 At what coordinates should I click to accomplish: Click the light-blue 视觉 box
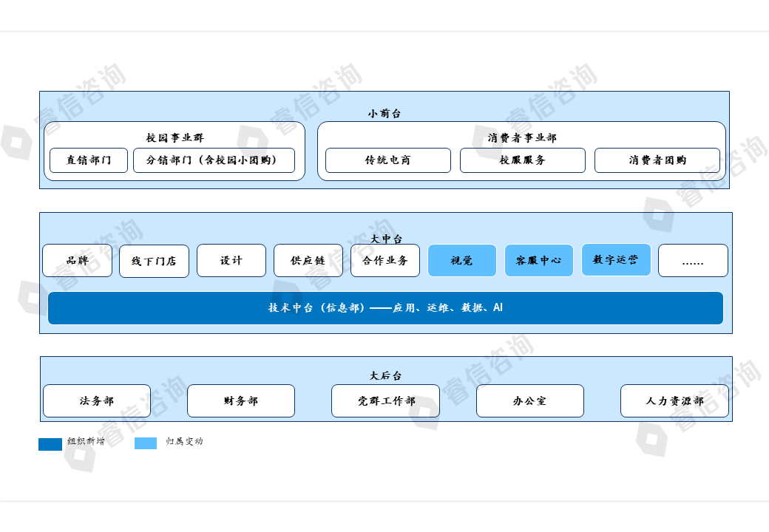click(x=462, y=261)
